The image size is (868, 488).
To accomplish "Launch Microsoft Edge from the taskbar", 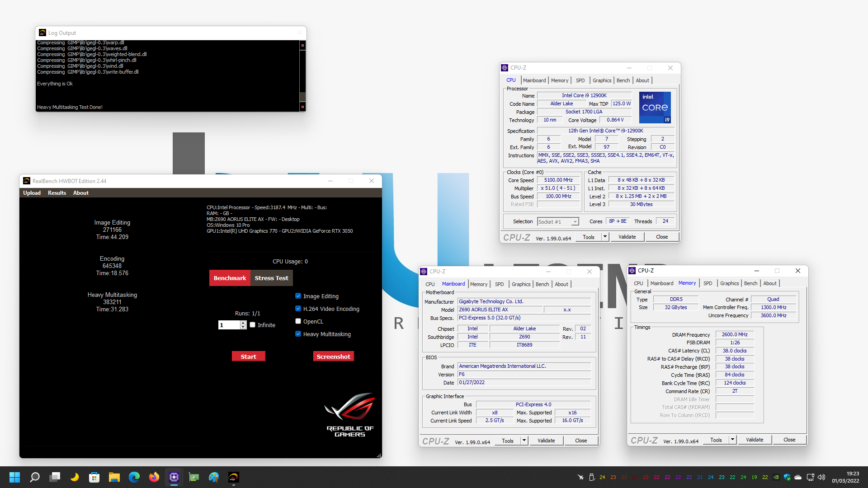I will click(x=134, y=477).
